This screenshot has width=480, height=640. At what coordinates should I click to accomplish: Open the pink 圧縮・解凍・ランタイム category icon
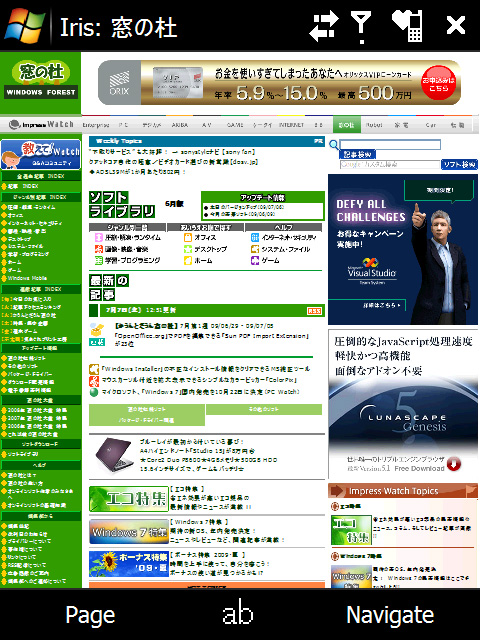coord(99,238)
